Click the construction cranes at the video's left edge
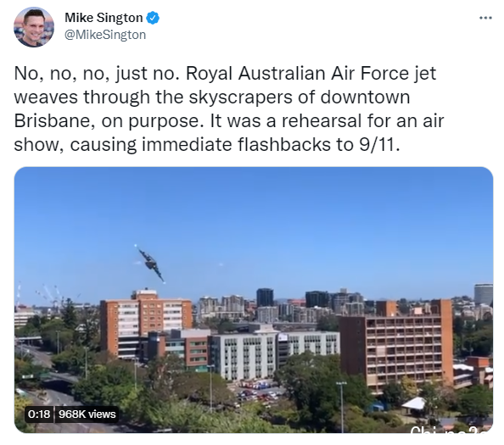504x445 pixels. point(48,295)
